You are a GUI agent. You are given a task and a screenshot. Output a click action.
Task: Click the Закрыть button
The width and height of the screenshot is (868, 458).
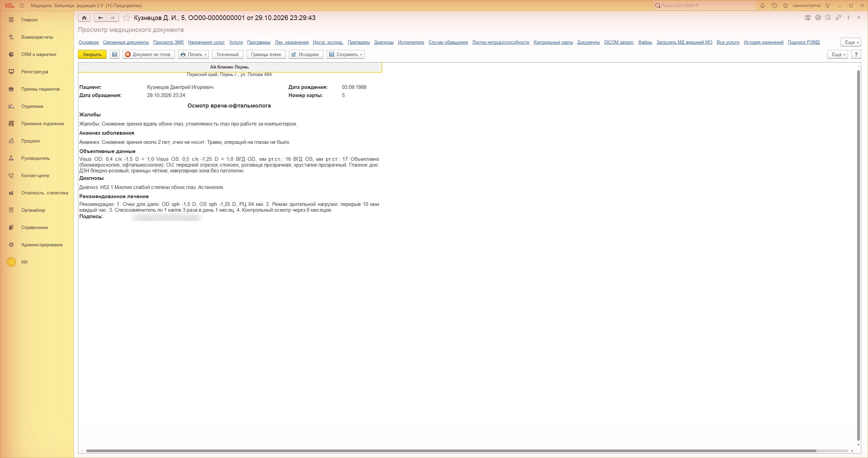(x=92, y=54)
